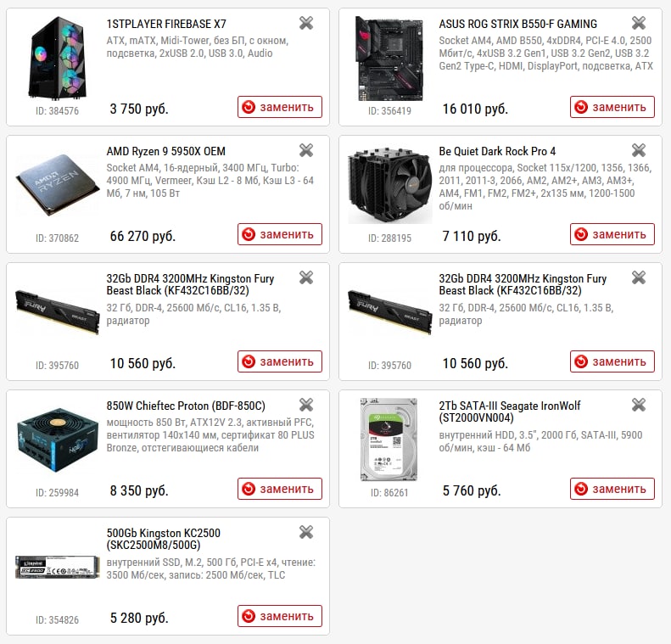The width and height of the screenshot is (671, 644).
Task: Remove the 1STPLAYER FIREBASE X7 case
Action: tap(306, 23)
